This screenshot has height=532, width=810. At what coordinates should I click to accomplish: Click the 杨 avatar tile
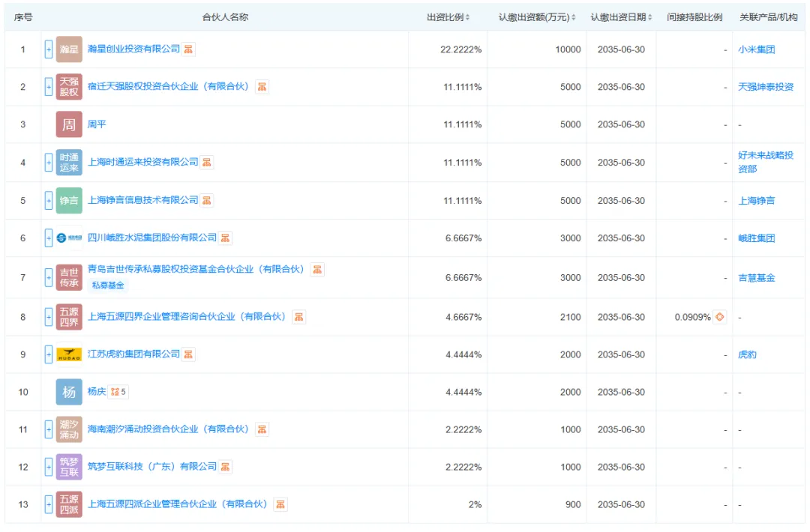coord(69,392)
